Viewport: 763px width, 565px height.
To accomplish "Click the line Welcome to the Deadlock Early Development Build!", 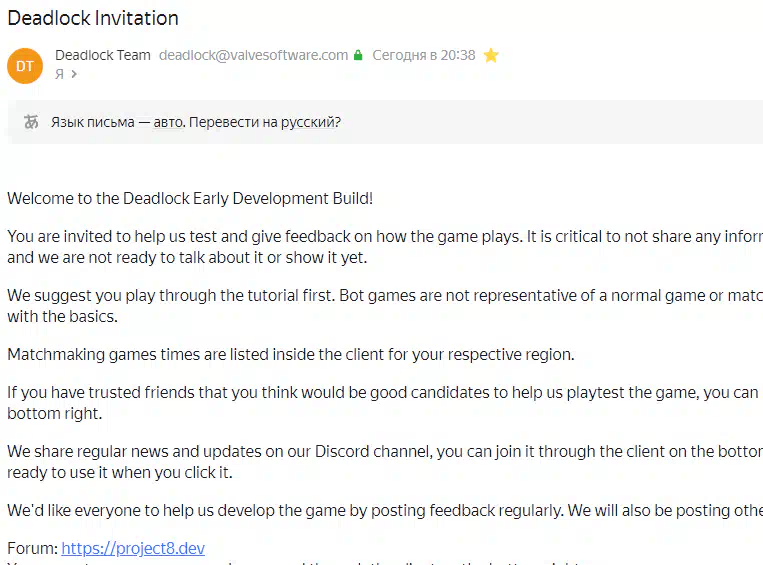I will (x=190, y=199).
